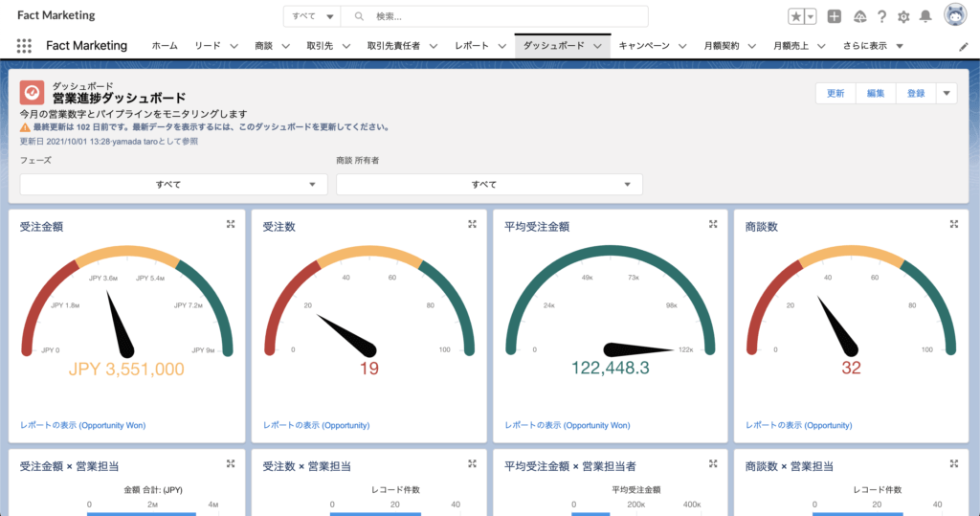Open the 商談 所有者 filter dropdown
Image resolution: width=980 pixels, height=516 pixels.
[x=489, y=185]
